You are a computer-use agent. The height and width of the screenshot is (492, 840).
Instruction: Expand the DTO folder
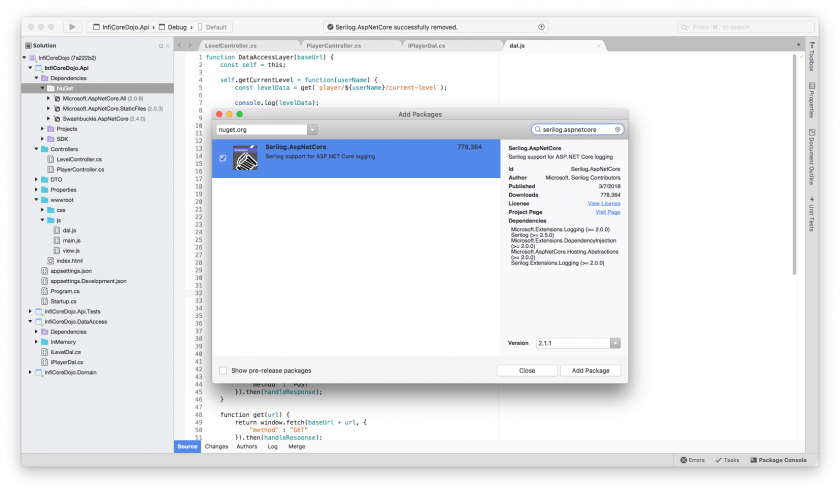(x=36, y=180)
